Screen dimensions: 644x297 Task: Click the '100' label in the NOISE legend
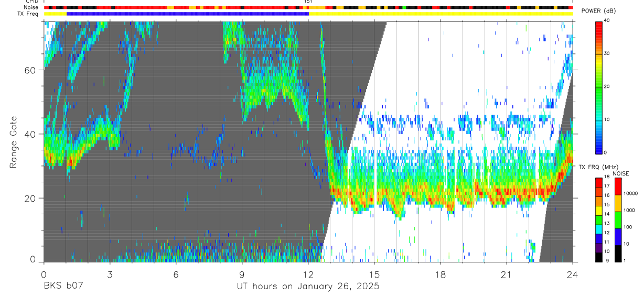click(x=628, y=227)
